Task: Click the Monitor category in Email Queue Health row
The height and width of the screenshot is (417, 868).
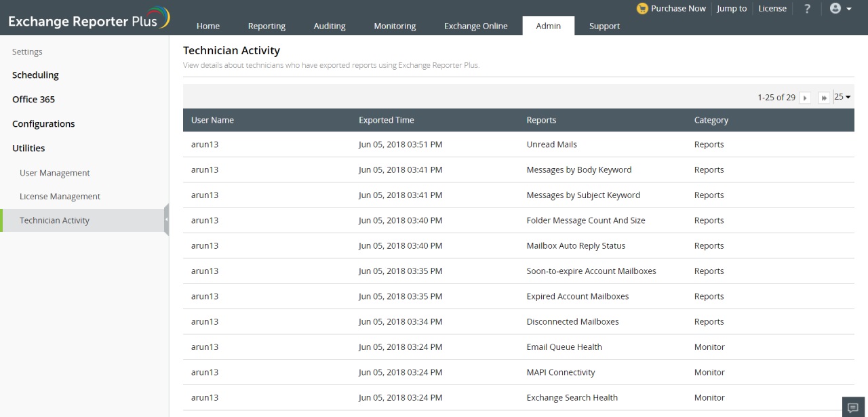Action: (709, 347)
